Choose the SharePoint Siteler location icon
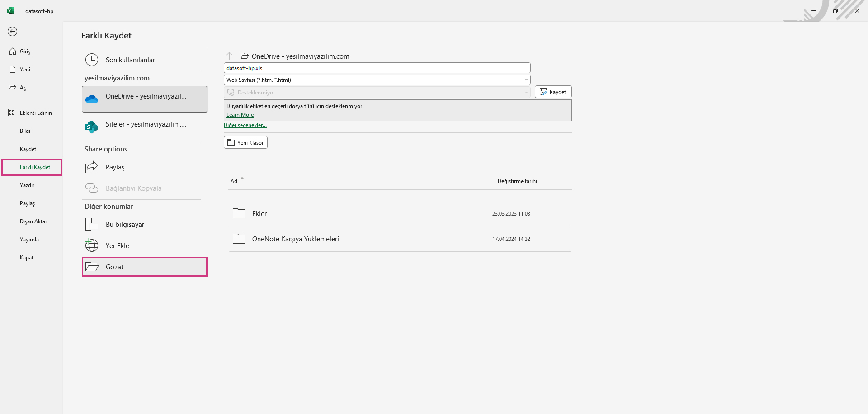The width and height of the screenshot is (868, 414). 92,127
